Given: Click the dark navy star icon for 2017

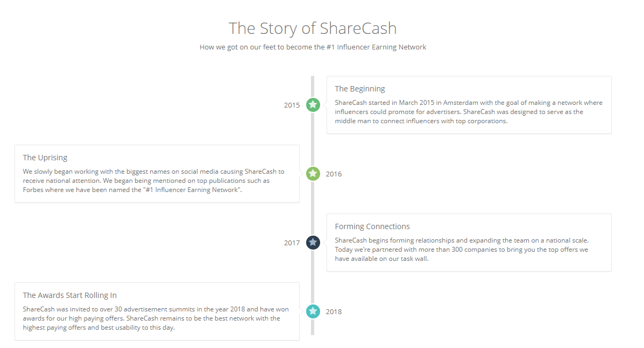Looking at the screenshot, I should tap(313, 243).
